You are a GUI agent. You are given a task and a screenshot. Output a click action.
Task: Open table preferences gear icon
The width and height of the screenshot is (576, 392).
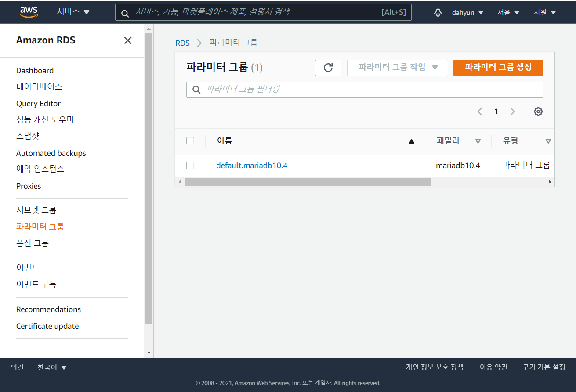pyautogui.click(x=538, y=111)
